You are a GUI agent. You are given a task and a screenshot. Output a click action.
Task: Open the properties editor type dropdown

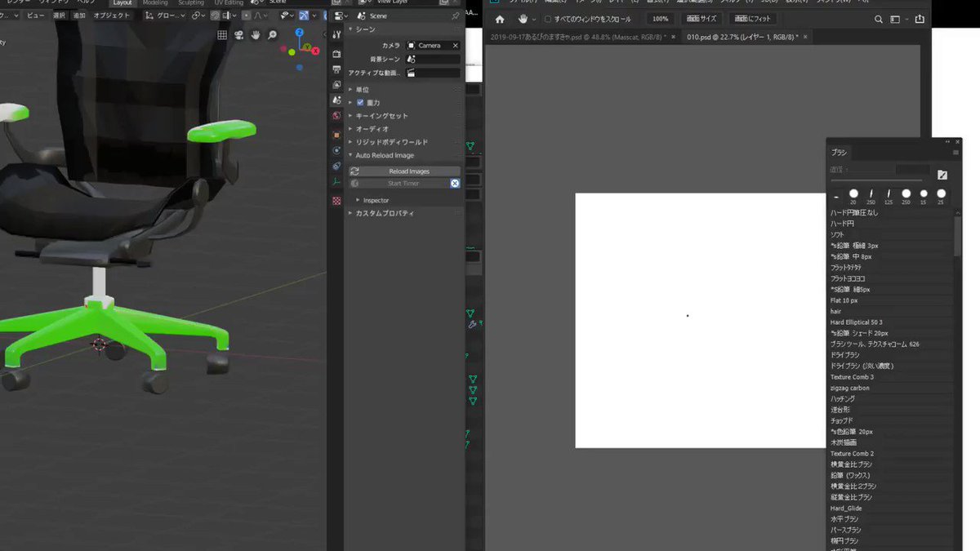tap(341, 16)
